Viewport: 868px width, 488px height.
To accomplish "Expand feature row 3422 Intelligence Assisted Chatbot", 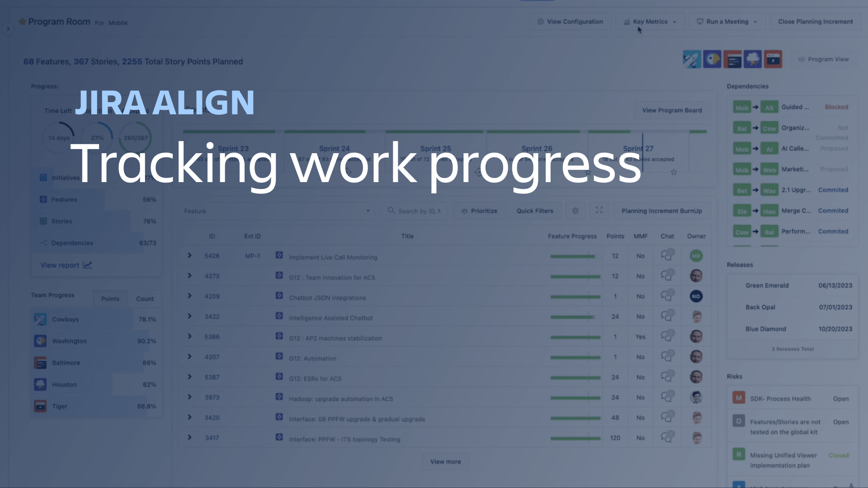I will [190, 318].
